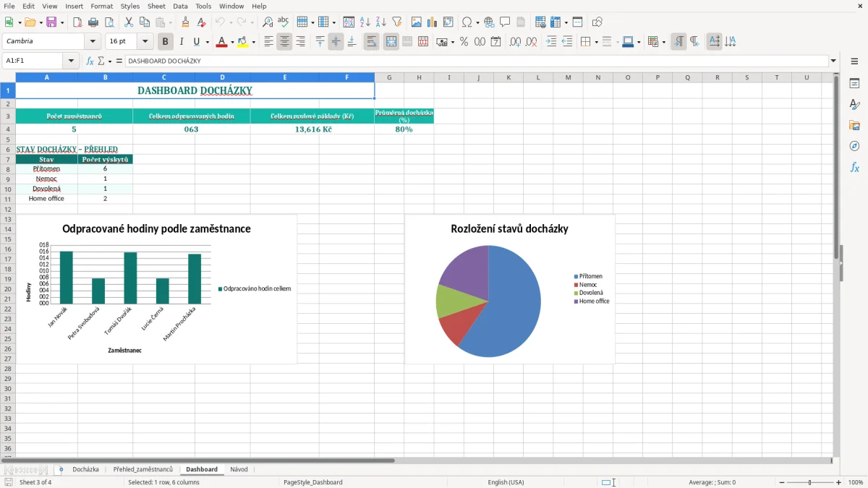Open Paste options dropdown arrow
Screen dimensions: 868x488
(171, 22)
